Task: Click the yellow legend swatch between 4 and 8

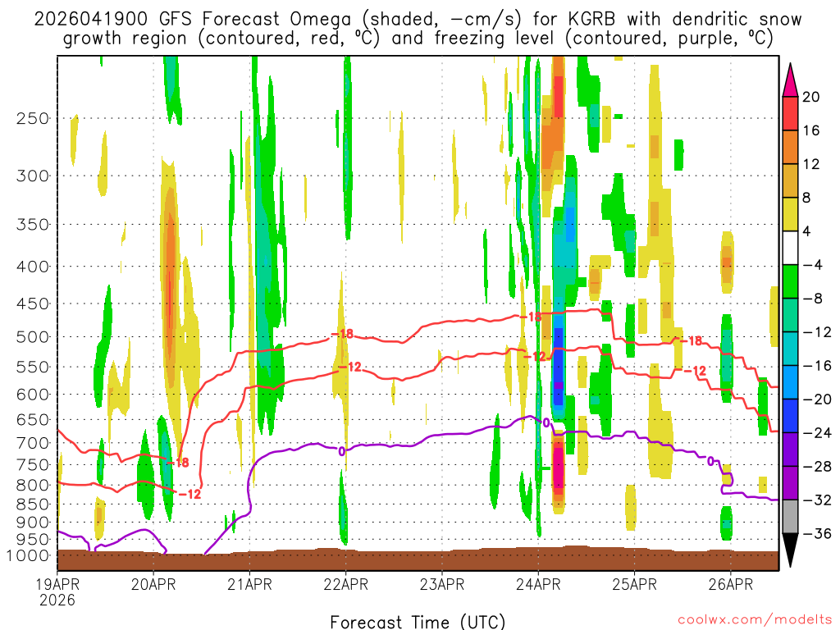Action: click(x=790, y=214)
